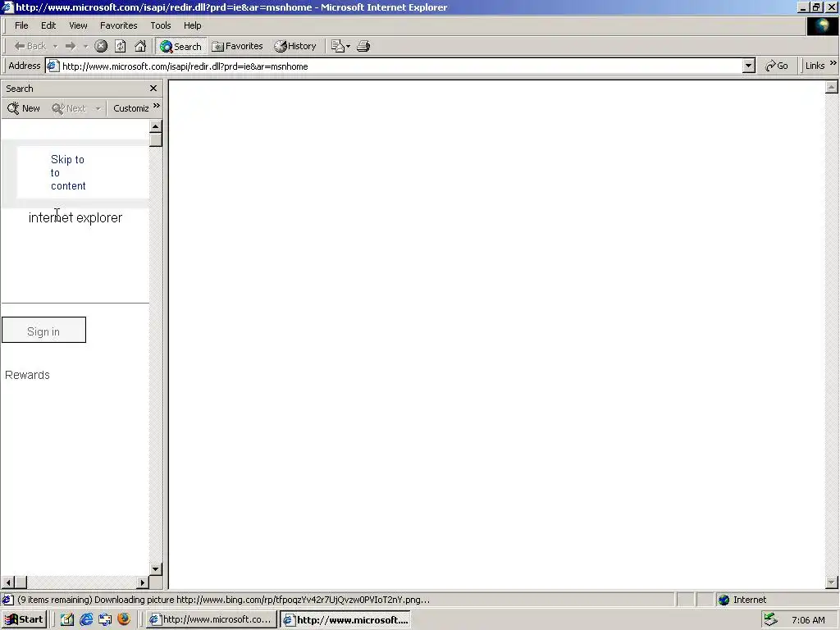Viewport: 840px width, 630px height.
Task: Click the Next button in Search panel
Action: (69, 108)
